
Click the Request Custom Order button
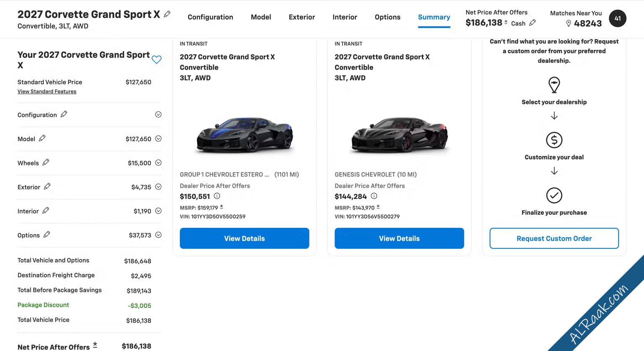pyautogui.click(x=554, y=238)
